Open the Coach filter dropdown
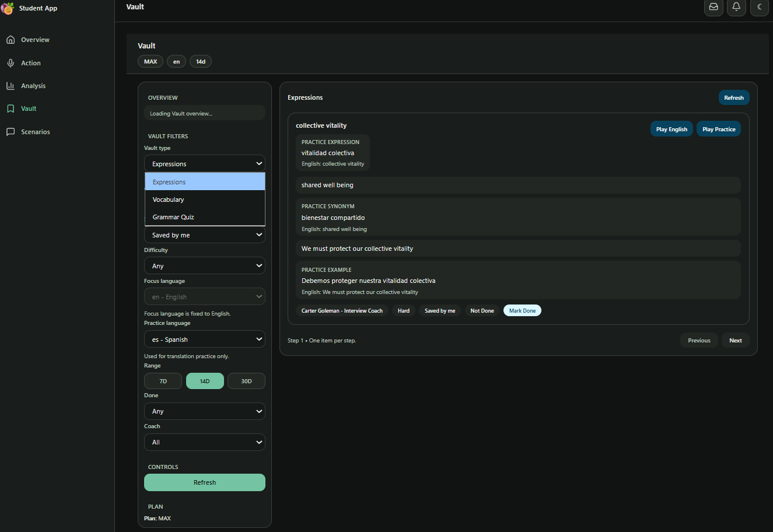 point(205,442)
